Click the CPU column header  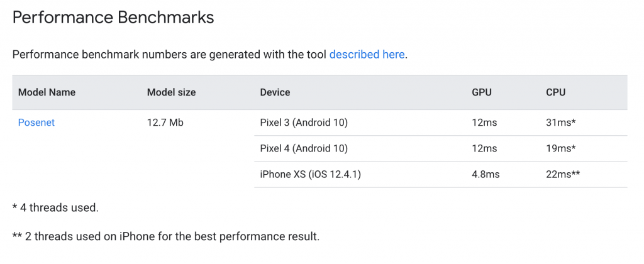point(556,92)
